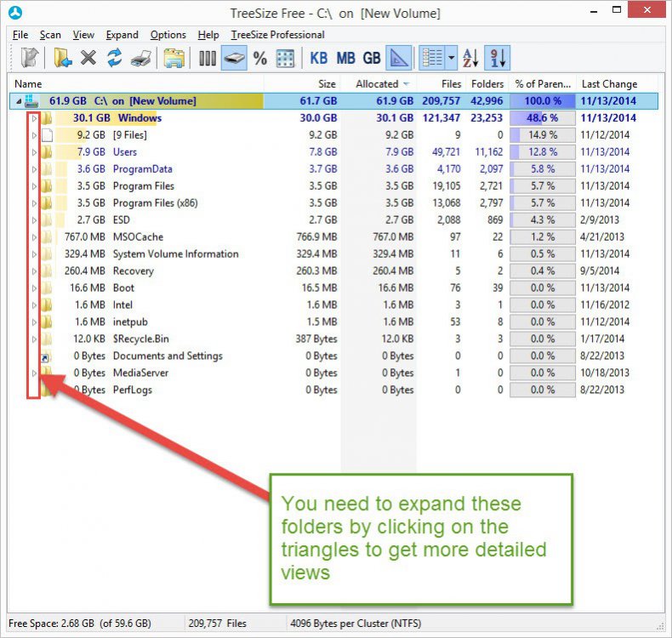Expand the Program Files (x86) triangle

tap(34, 203)
